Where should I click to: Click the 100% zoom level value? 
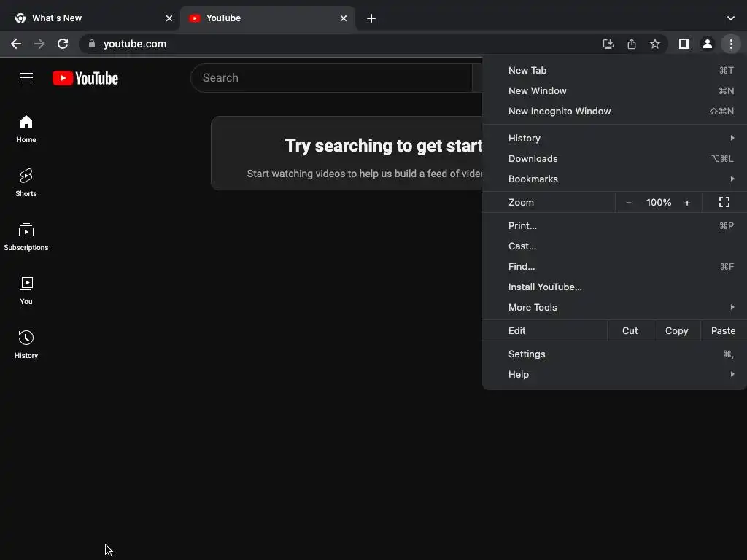659,203
